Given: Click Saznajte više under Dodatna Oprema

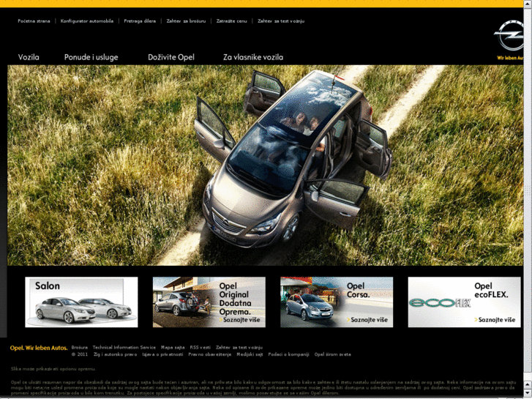Looking at the screenshot, I should click(x=239, y=320).
